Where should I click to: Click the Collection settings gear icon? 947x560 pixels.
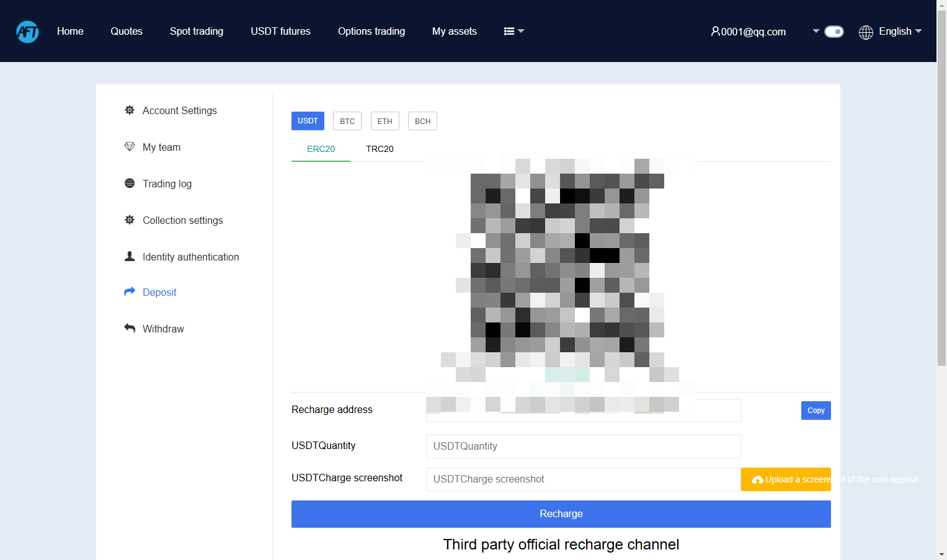point(130,220)
